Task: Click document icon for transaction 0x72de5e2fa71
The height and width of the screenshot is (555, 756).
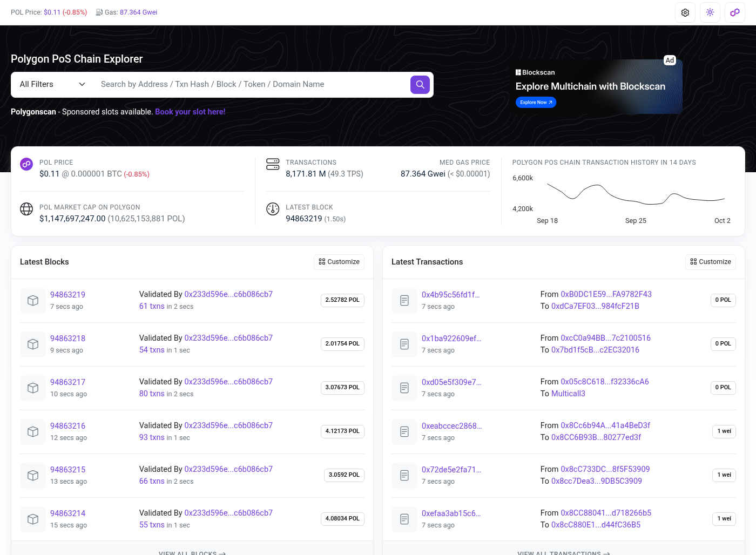Action: tap(404, 476)
